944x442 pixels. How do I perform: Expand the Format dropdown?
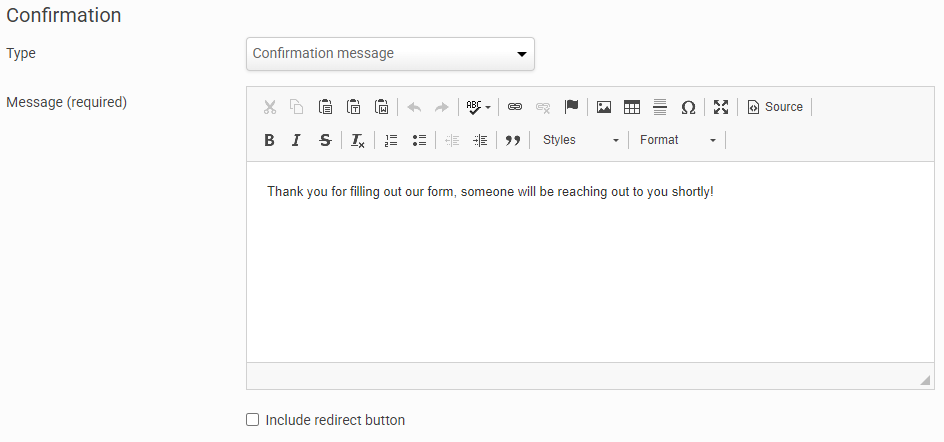click(x=678, y=140)
